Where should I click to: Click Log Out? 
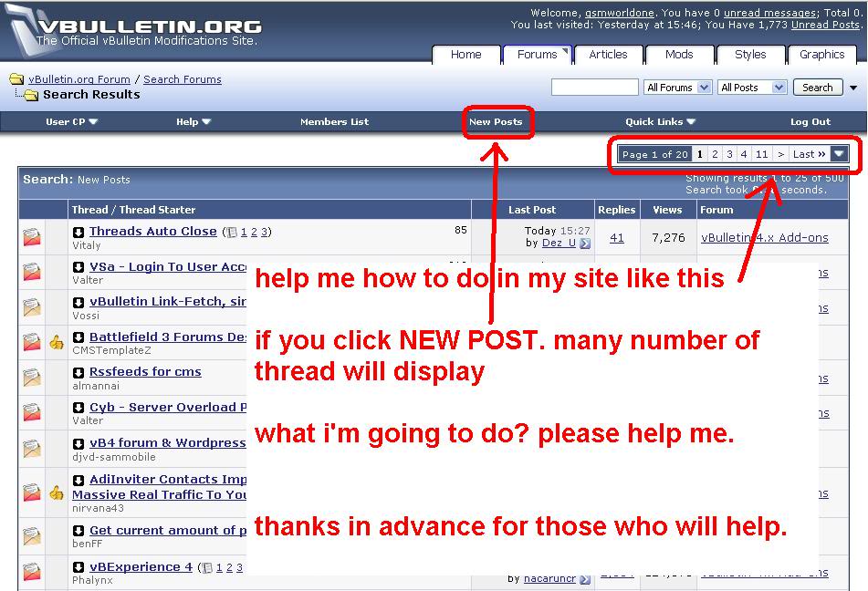[x=810, y=121]
